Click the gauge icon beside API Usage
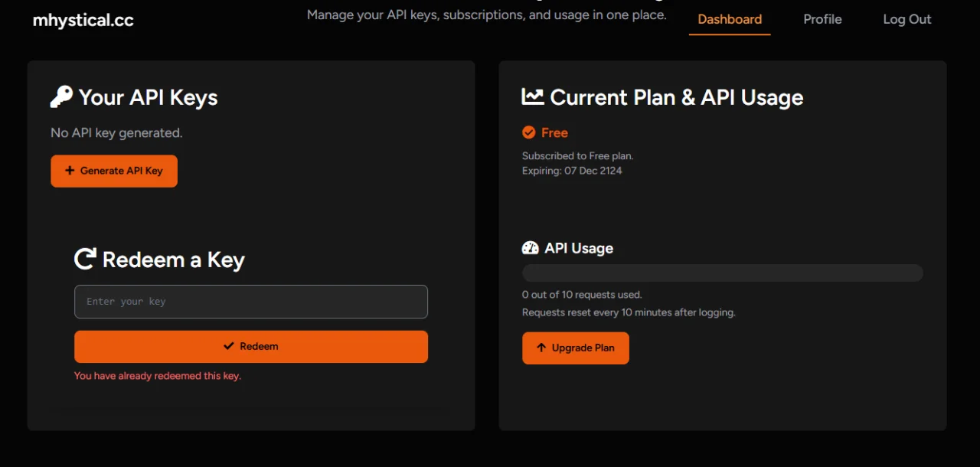This screenshot has width=980, height=467. 531,248
